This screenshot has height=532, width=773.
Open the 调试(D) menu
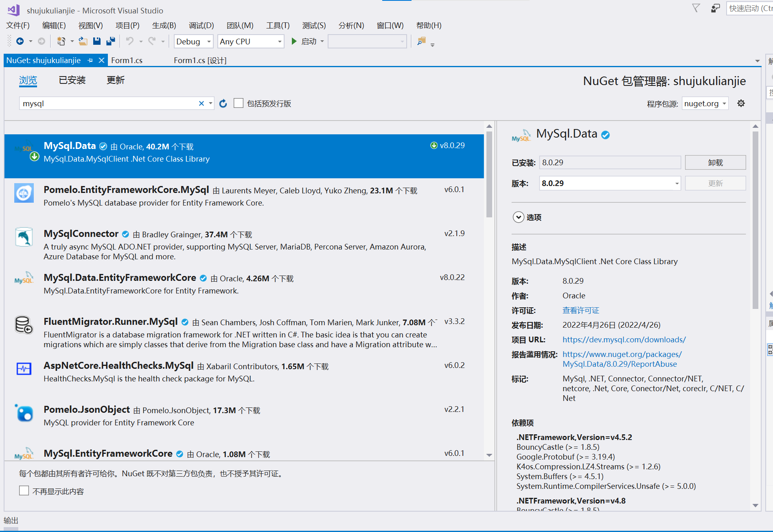tap(201, 25)
